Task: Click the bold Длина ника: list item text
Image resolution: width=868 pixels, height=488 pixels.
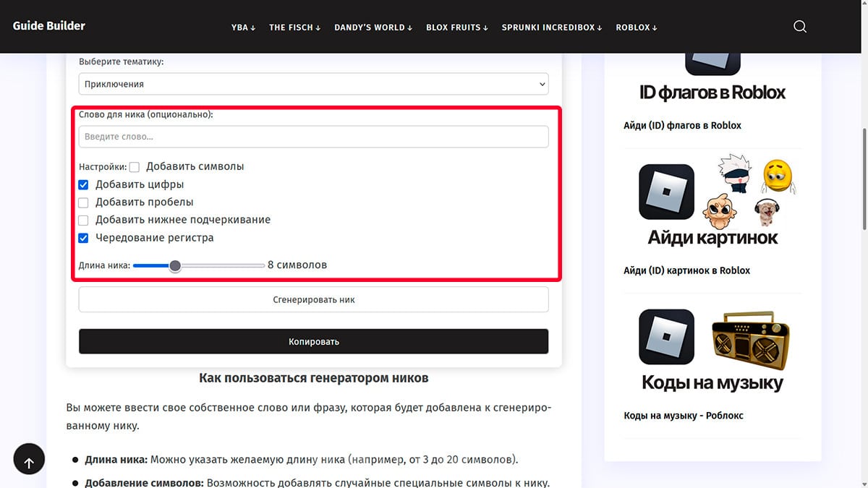Action: 116,460
